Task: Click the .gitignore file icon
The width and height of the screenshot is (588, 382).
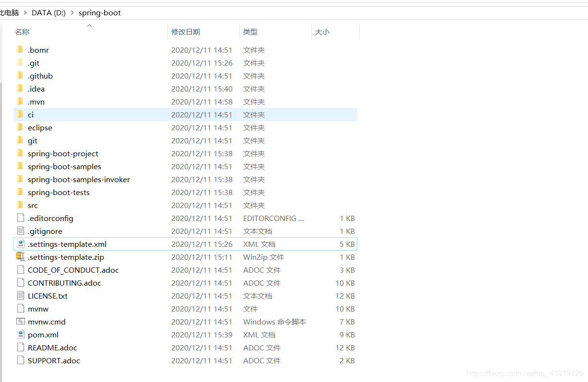Action: (20, 231)
